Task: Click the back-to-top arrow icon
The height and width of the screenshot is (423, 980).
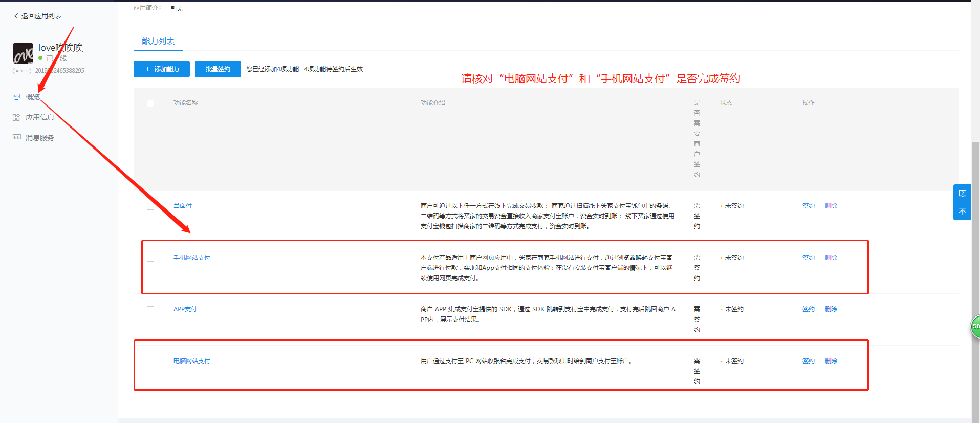Action: click(x=962, y=211)
